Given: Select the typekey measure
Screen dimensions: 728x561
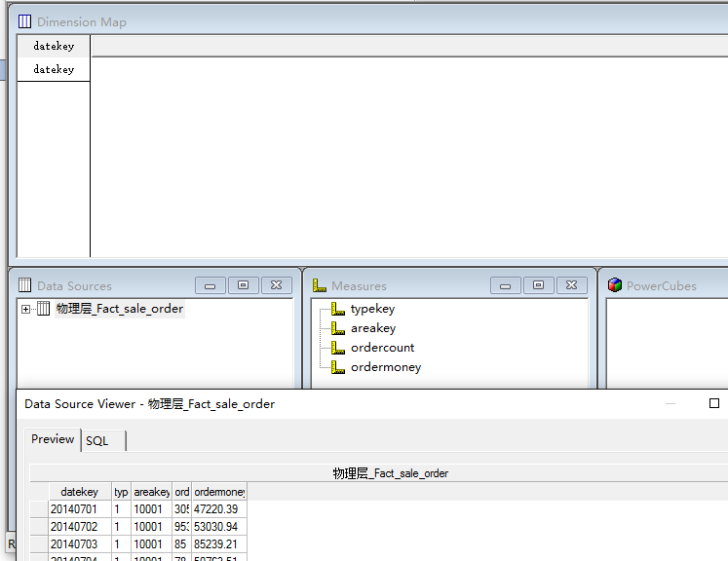Looking at the screenshot, I should [x=373, y=309].
